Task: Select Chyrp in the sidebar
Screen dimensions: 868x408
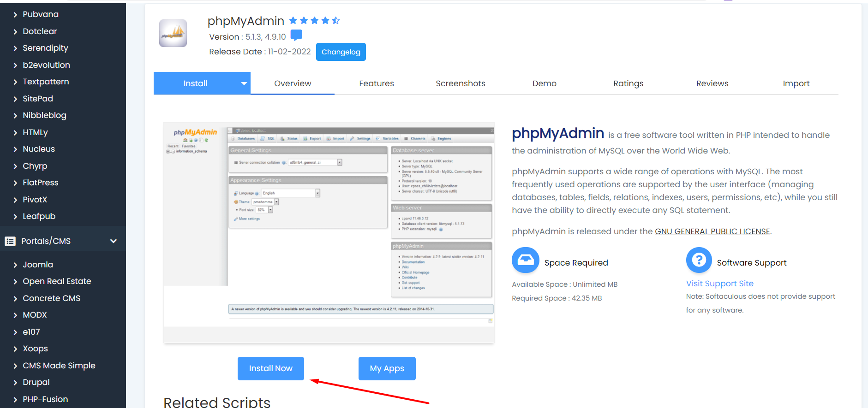Action: 35,166
